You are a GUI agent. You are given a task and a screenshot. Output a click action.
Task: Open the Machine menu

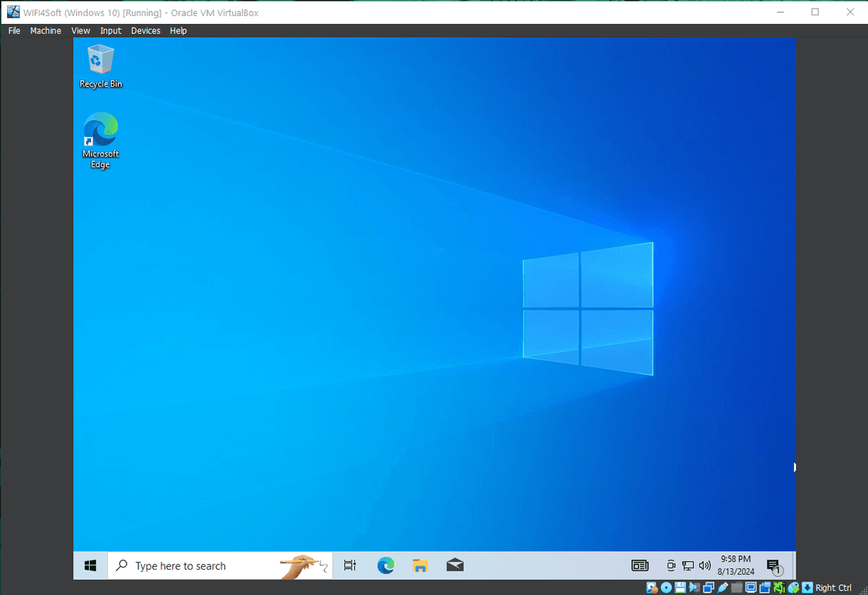click(x=46, y=30)
